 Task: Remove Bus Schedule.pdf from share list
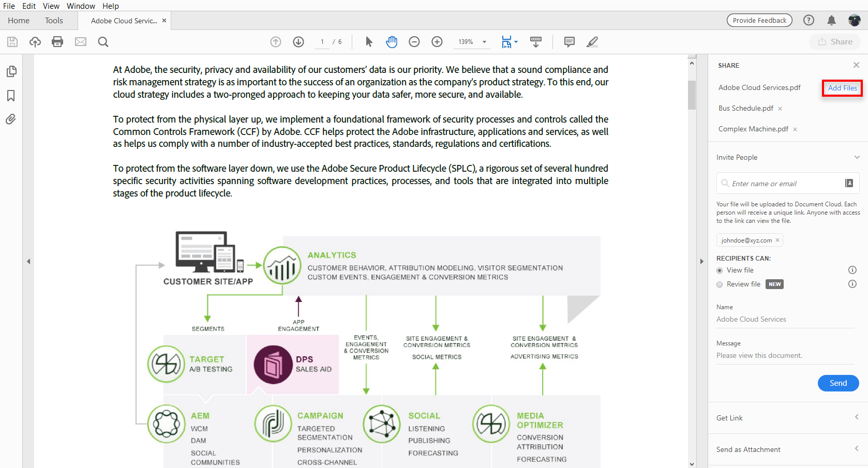780,109
